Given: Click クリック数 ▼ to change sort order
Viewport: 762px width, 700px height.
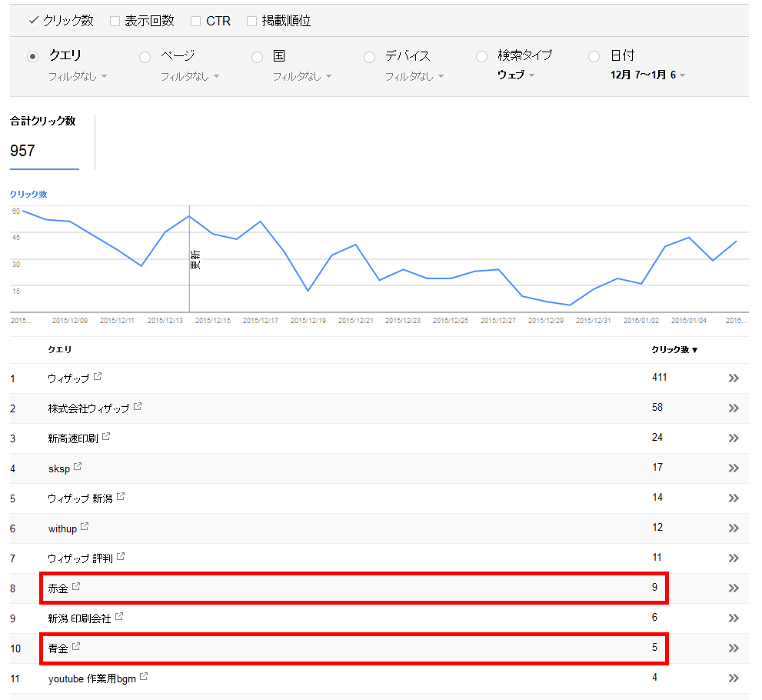Looking at the screenshot, I should [x=674, y=350].
